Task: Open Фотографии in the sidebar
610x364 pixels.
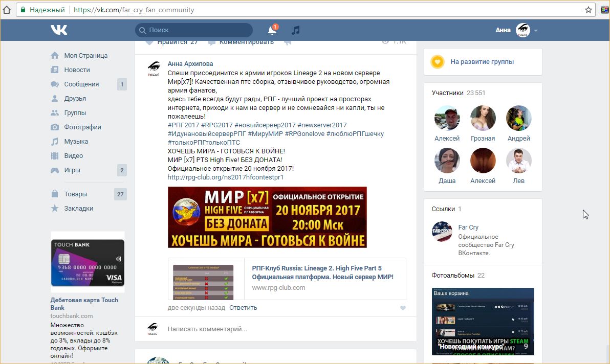Action: tap(82, 127)
